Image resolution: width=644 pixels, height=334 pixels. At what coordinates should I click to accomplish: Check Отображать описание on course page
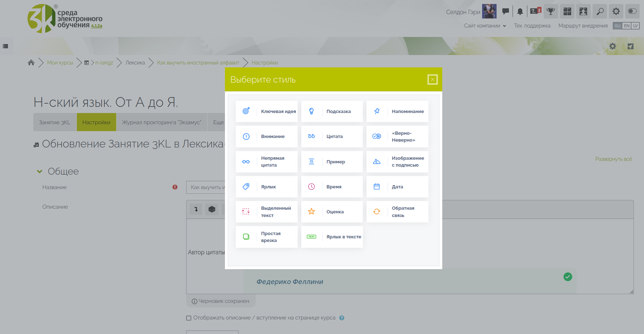coord(189,318)
